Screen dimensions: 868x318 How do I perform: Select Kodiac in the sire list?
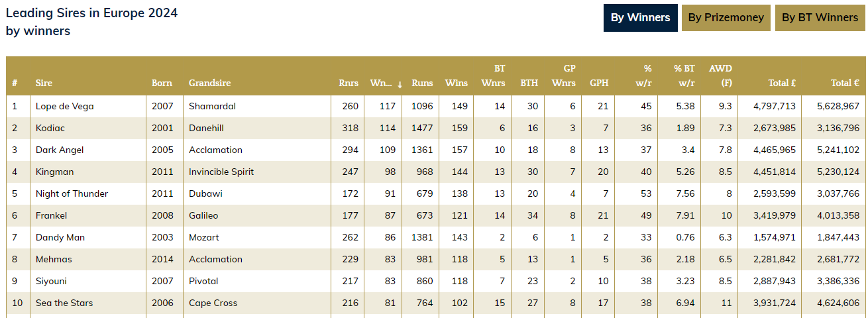(x=50, y=128)
